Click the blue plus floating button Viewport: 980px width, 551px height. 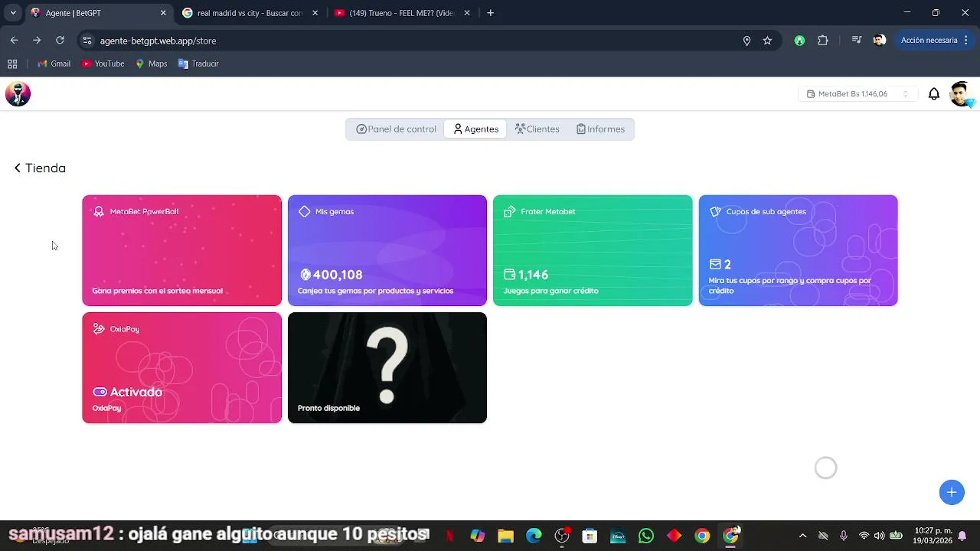coord(952,492)
